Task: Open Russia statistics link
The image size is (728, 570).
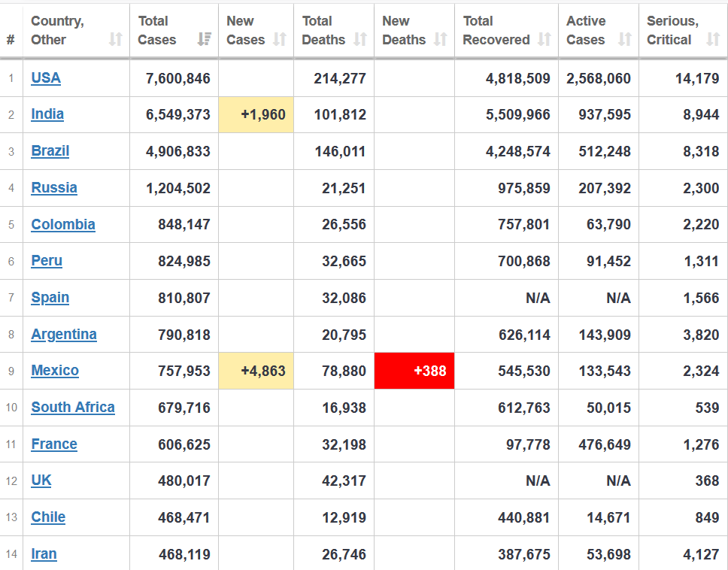Action: pos(54,187)
